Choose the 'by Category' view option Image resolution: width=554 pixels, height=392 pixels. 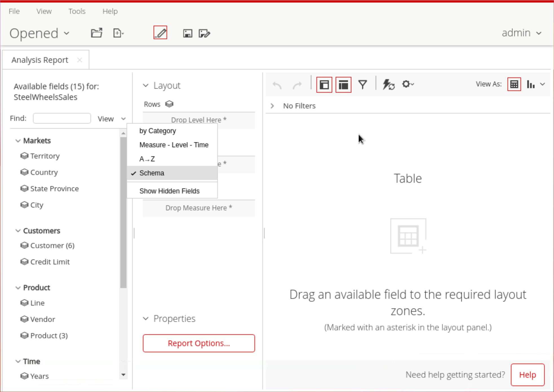(x=158, y=131)
